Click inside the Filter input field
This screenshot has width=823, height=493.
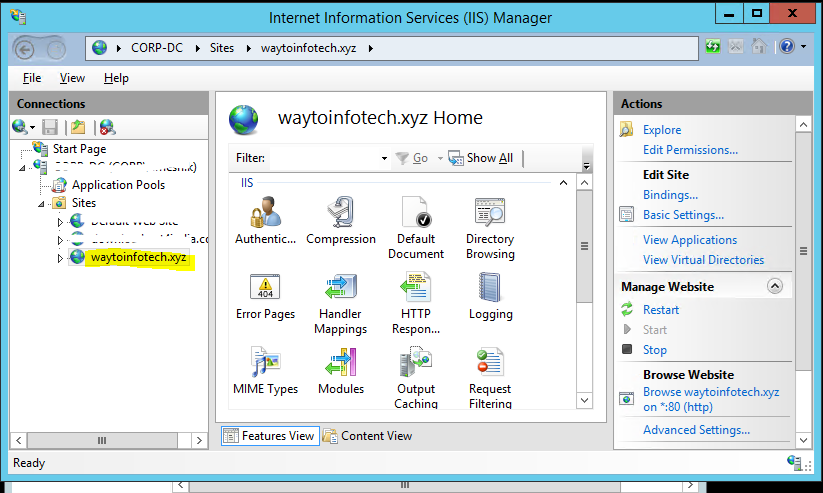click(324, 158)
